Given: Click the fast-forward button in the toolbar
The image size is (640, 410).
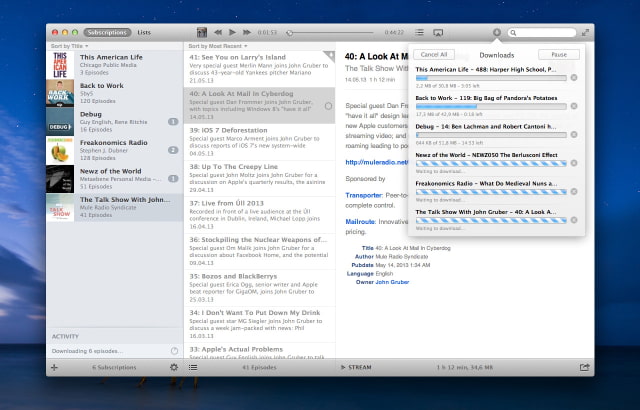Looking at the screenshot, I should coord(249,33).
